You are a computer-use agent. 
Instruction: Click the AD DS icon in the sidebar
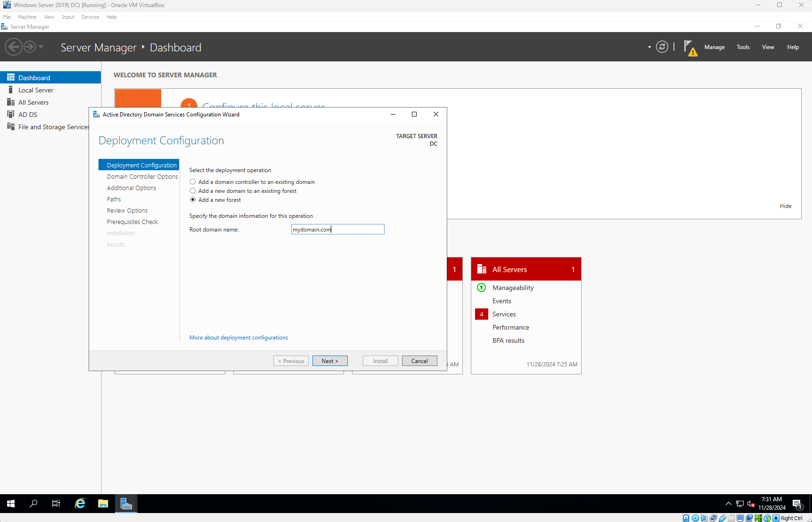(11, 114)
